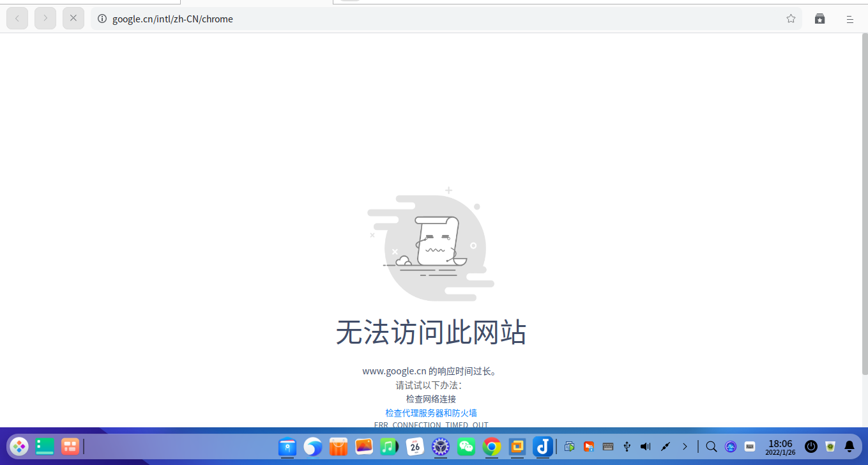Open the site information dropdown in the address bar

point(102,19)
